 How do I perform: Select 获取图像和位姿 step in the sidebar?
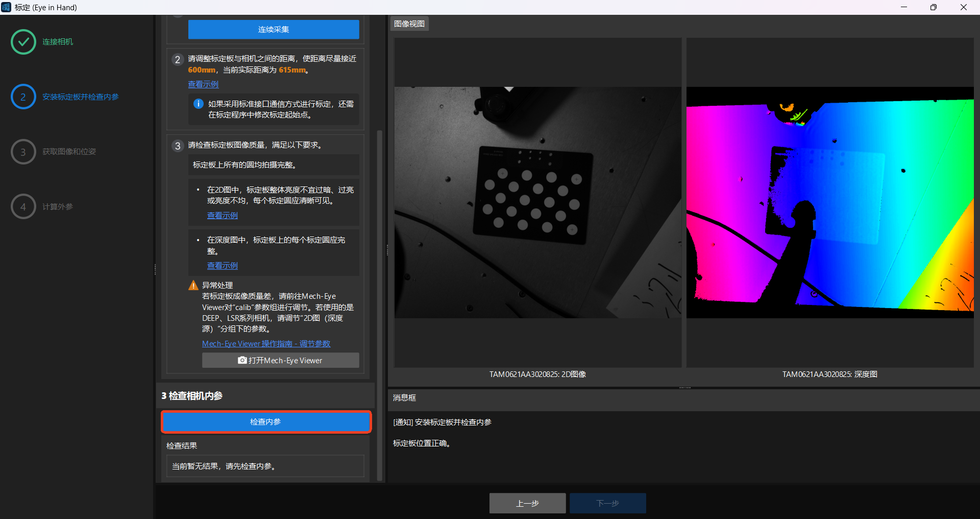(69, 152)
